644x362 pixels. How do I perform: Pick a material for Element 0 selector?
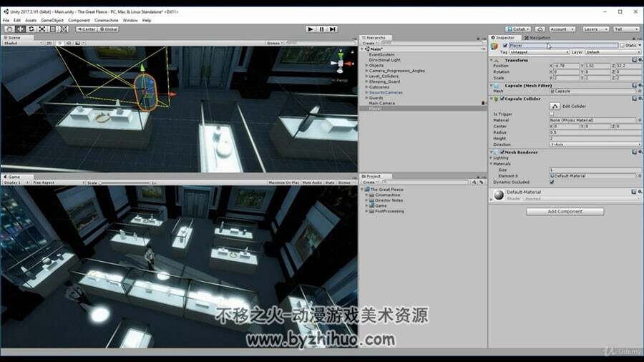640,176
